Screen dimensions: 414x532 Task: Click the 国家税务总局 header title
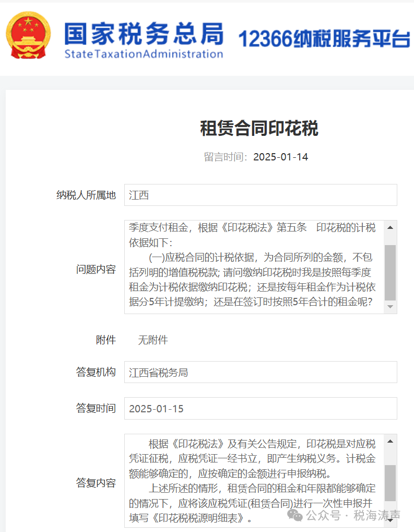[x=144, y=32]
